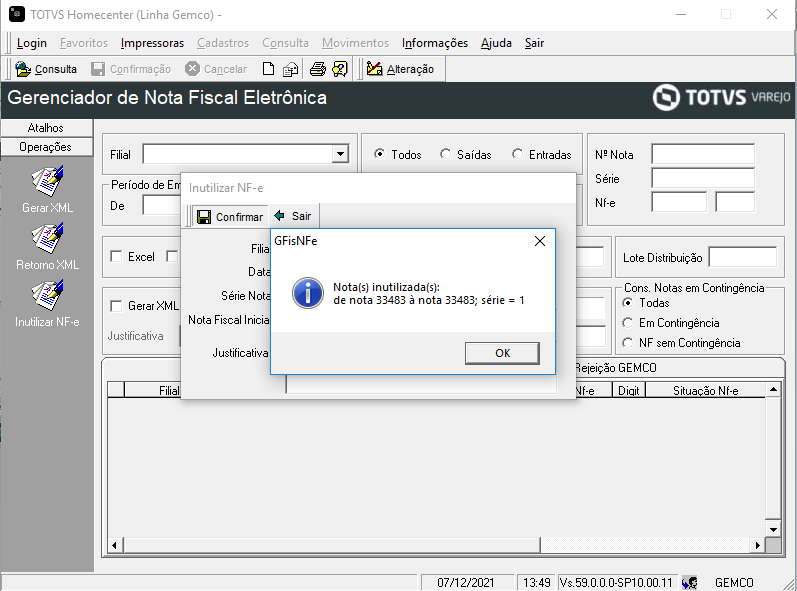Tick the Gerar XML checkbox

tap(116, 306)
